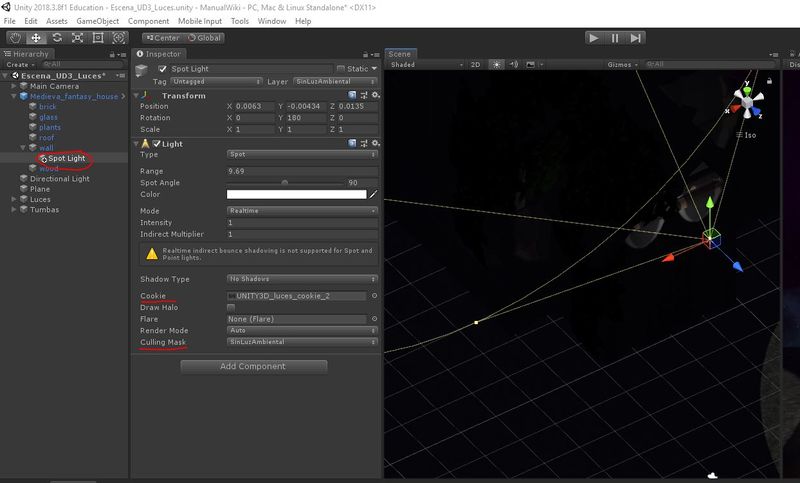Open the Component menu

point(148,21)
